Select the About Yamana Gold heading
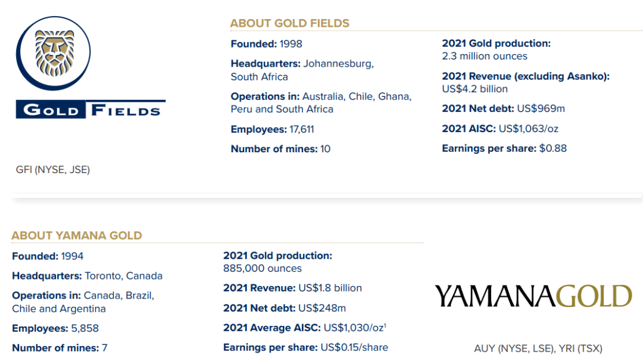This screenshot has width=643, height=364. click(x=77, y=236)
